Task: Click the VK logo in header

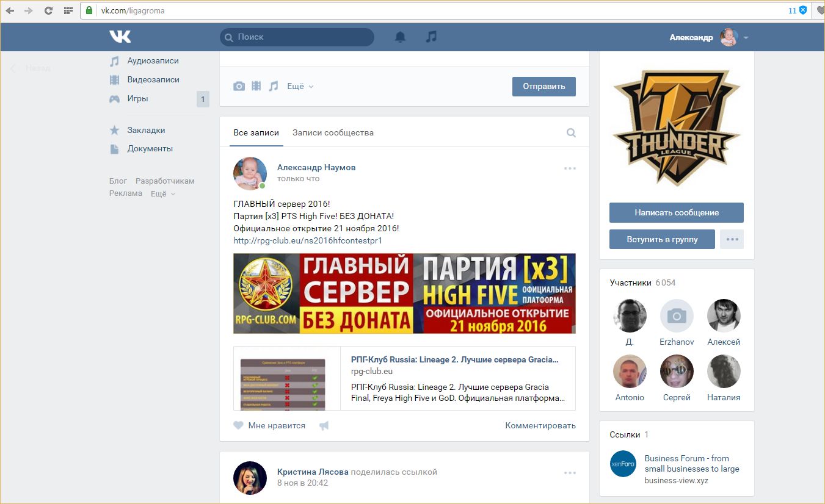Action: (120, 37)
